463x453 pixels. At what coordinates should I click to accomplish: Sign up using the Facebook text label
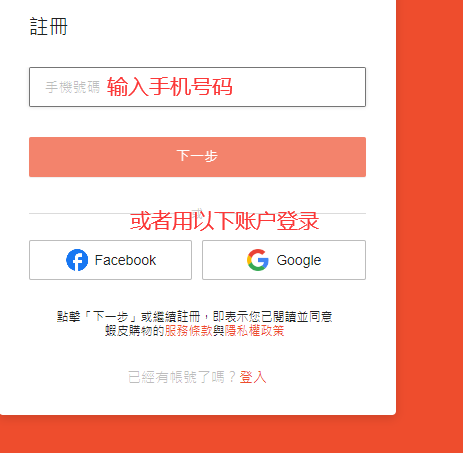point(125,260)
